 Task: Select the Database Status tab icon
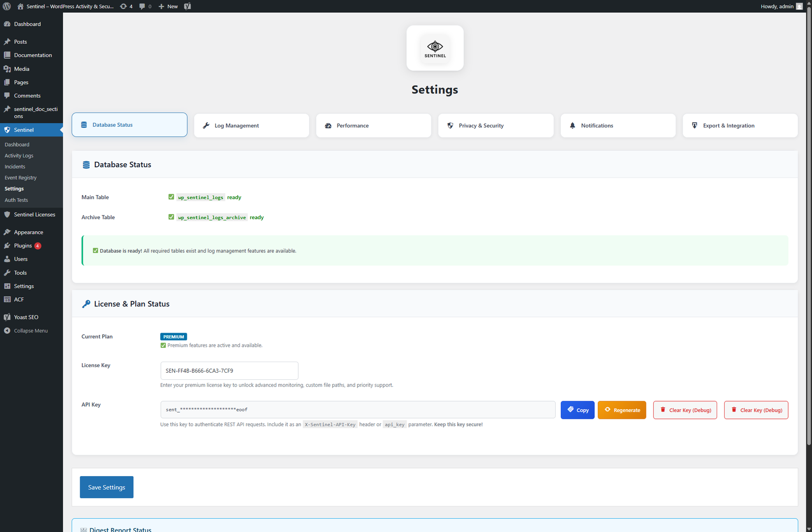84,125
